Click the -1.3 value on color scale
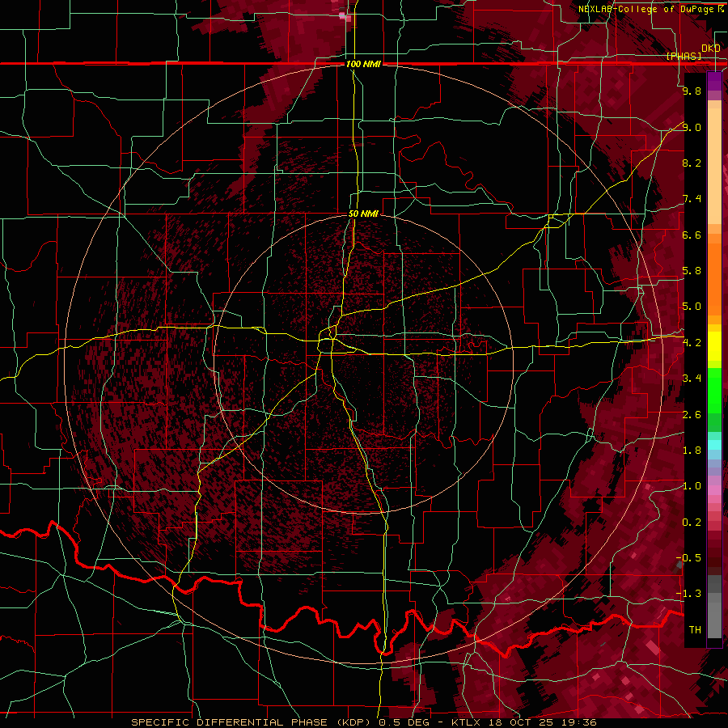Image resolution: width=728 pixels, height=728 pixels. click(x=688, y=594)
